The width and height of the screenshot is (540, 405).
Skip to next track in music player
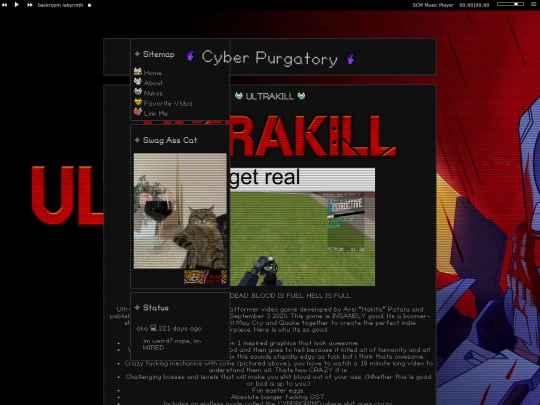(30, 5)
